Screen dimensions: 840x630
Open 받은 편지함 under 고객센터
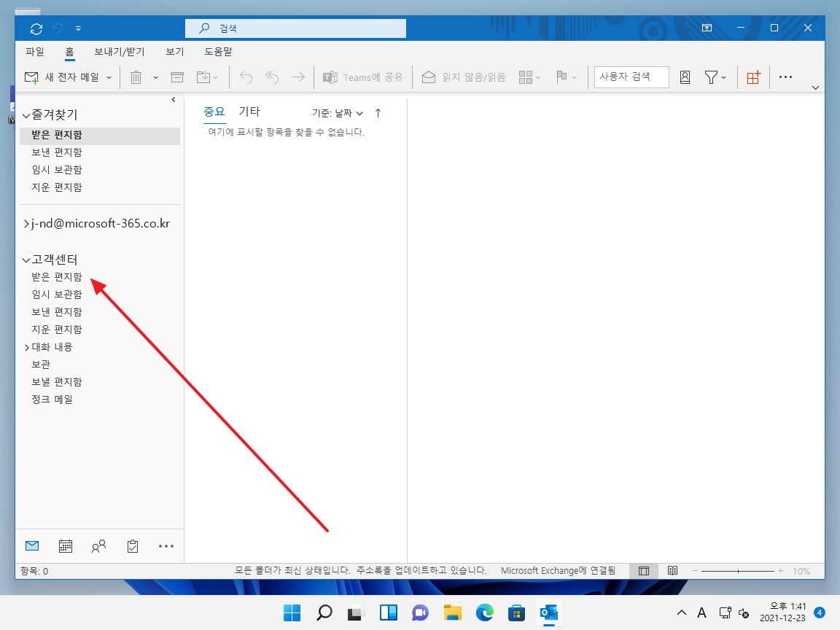[x=57, y=277]
